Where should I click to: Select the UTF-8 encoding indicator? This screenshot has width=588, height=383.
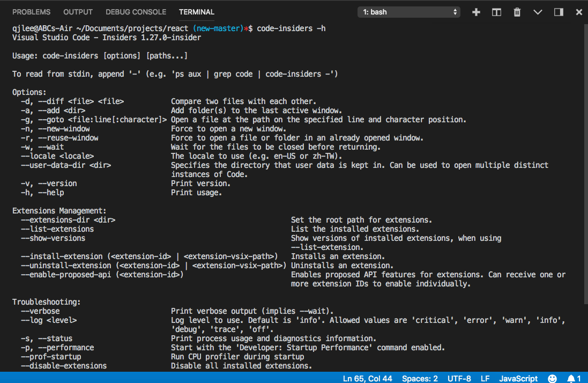(x=459, y=379)
